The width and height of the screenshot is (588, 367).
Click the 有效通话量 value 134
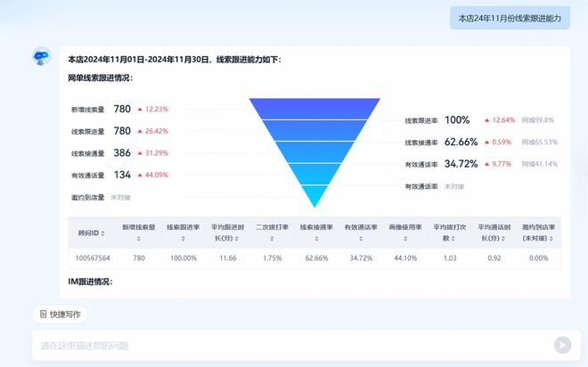coord(122,175)
